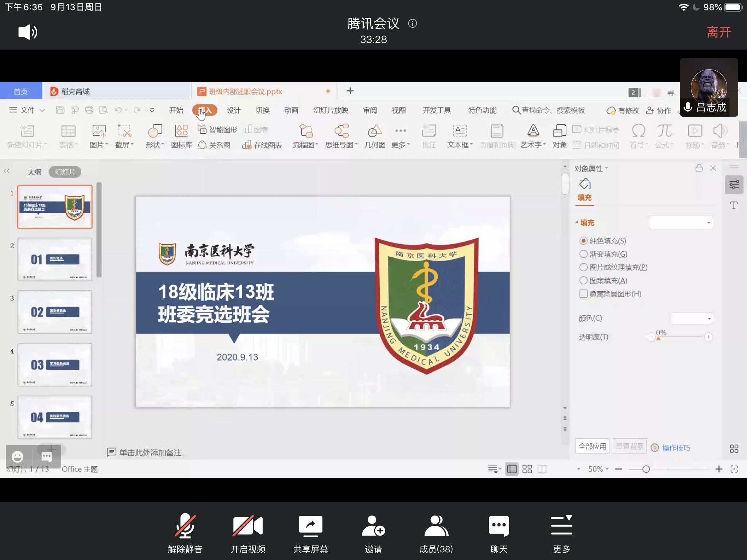Open the 更多 menu in meeting toolbar
The image size is (747, 560).
click(562, 534)
